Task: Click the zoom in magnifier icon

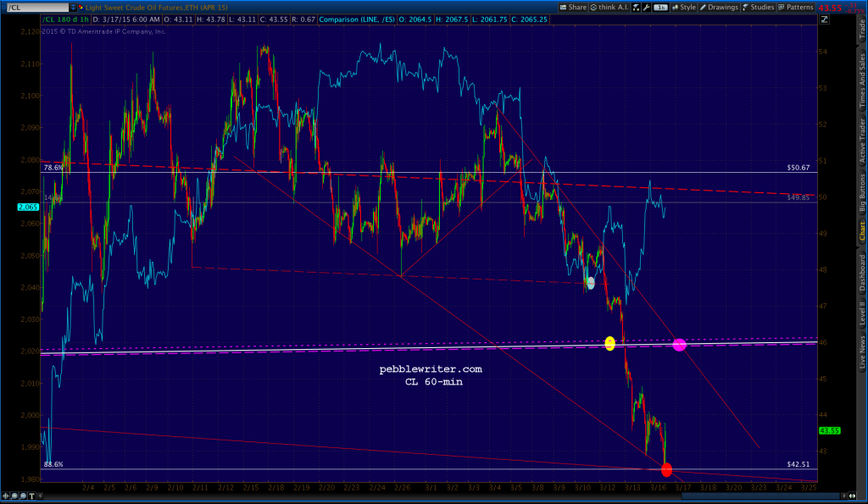Action: tap(14, 496)
